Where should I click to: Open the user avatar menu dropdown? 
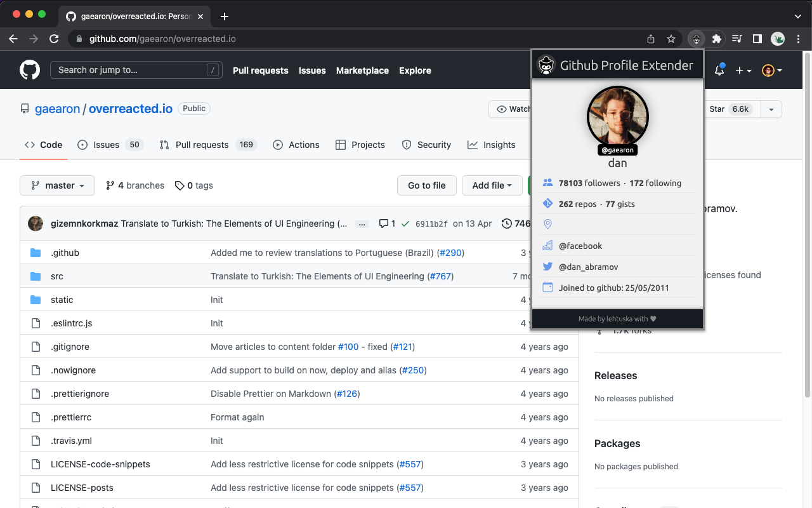tap(772, 70)
